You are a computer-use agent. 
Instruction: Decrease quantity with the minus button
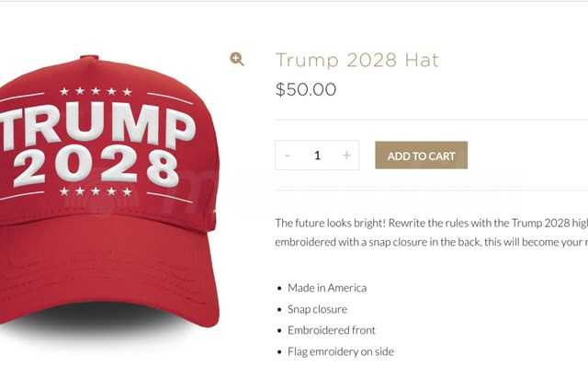[x=288, y=155]
